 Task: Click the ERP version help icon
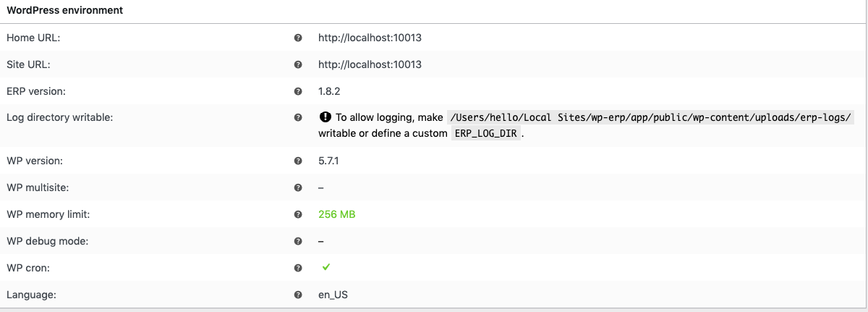(298, 91)
